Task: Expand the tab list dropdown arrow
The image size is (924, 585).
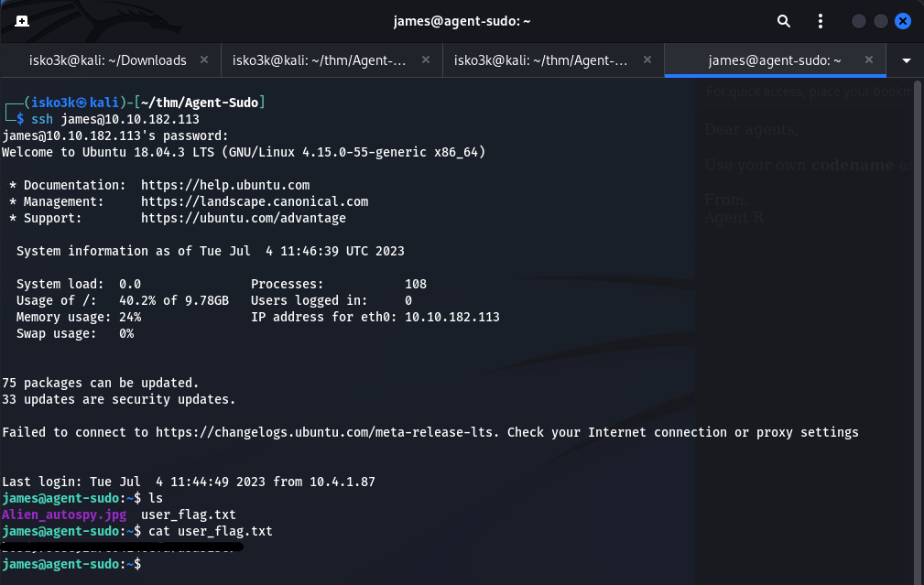Action: coord(907,60)
